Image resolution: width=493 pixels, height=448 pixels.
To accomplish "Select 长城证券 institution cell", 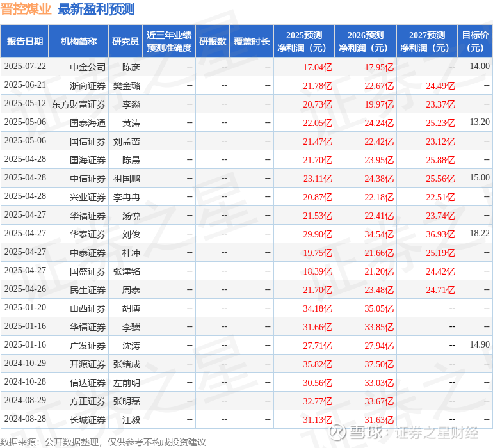I will pos(88,419).
